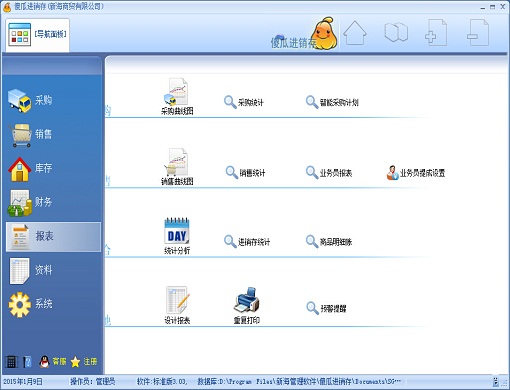This screenshot has height=390, width=510.
Task: Open the calculator icon in sidebar bottom
Action: (11, 362)
